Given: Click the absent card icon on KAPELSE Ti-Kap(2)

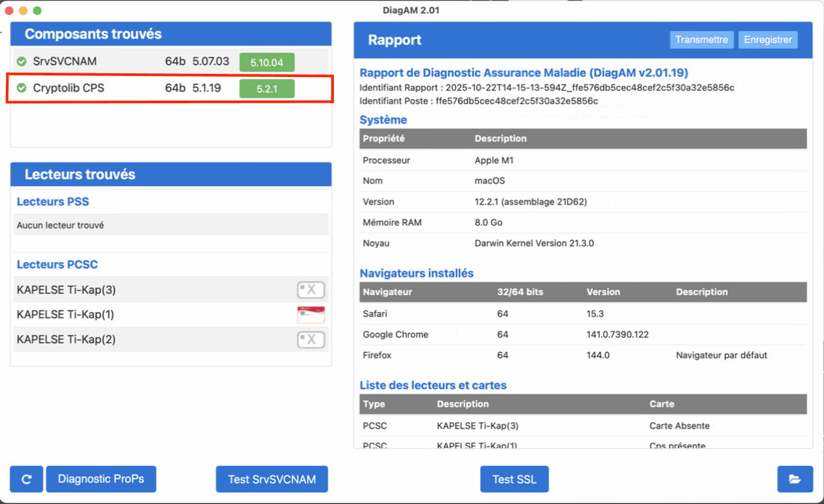Looking at the screenshot, I should point(311,339).
